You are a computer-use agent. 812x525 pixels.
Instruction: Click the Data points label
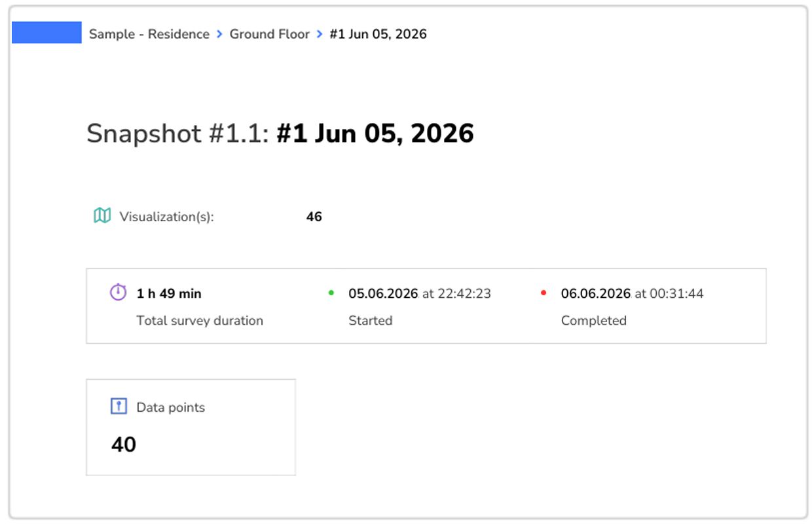pos(171,407)
